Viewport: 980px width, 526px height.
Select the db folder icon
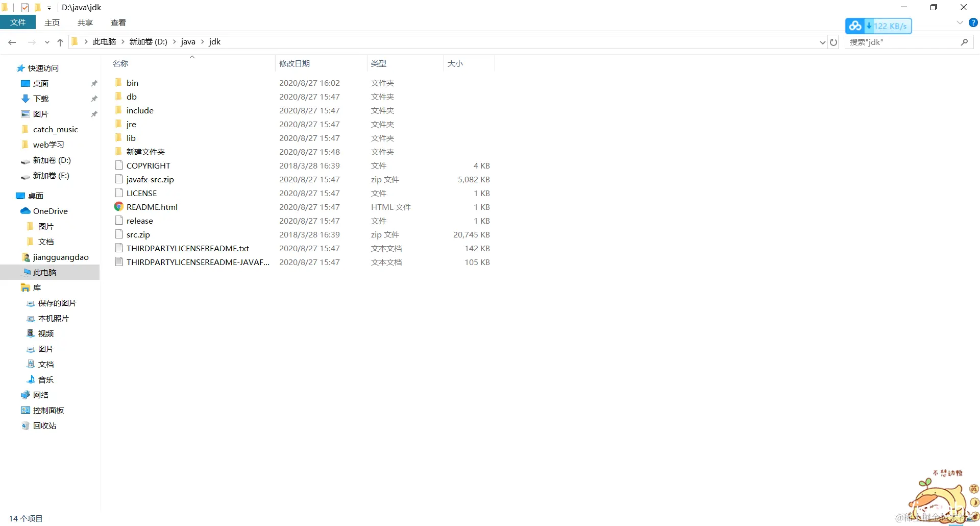(118, 96)
